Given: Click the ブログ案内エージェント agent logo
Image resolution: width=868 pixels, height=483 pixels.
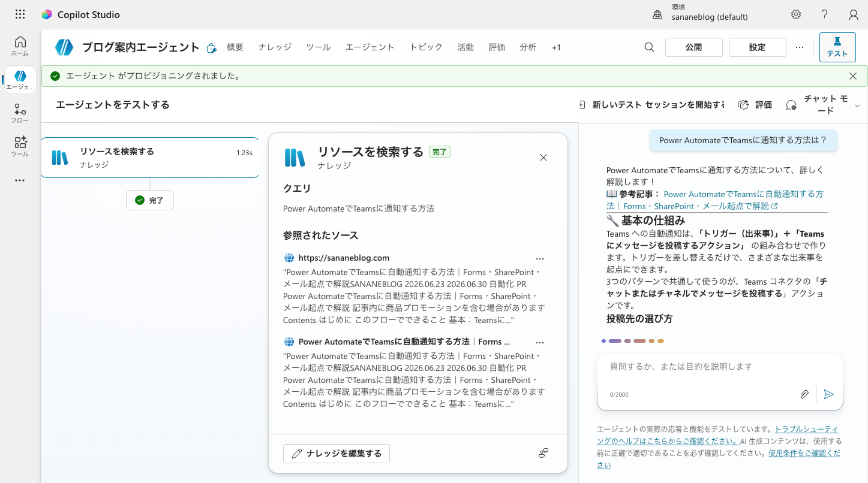Looking at the screenshot, I should coord(64,47).
